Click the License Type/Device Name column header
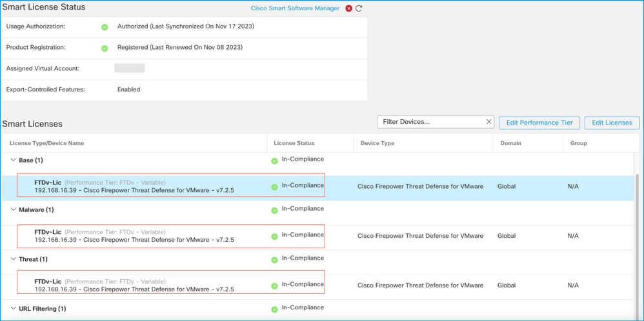This screenshot has width=644, height=321. [47, 143]
